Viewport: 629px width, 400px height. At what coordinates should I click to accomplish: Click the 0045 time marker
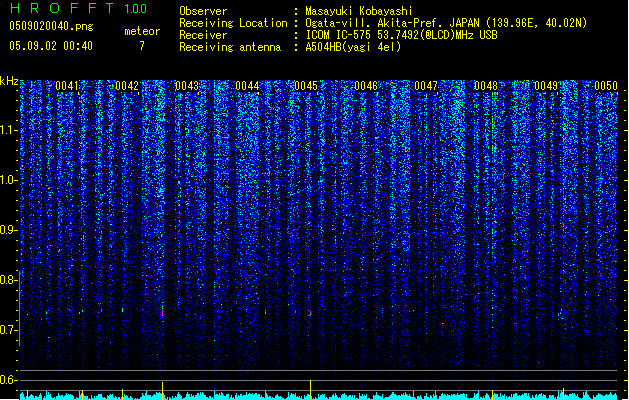pyautogui.click(x=306, y=86)
